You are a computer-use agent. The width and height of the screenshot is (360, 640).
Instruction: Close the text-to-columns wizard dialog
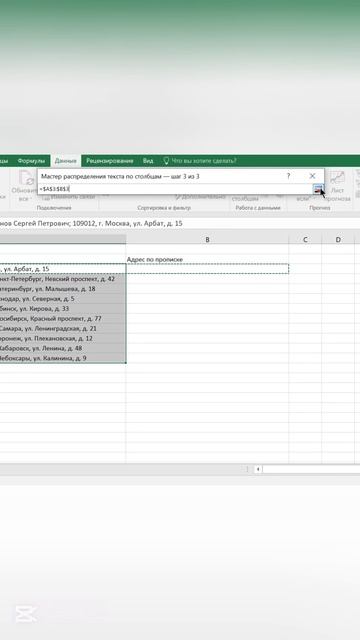tap(312, 176)
